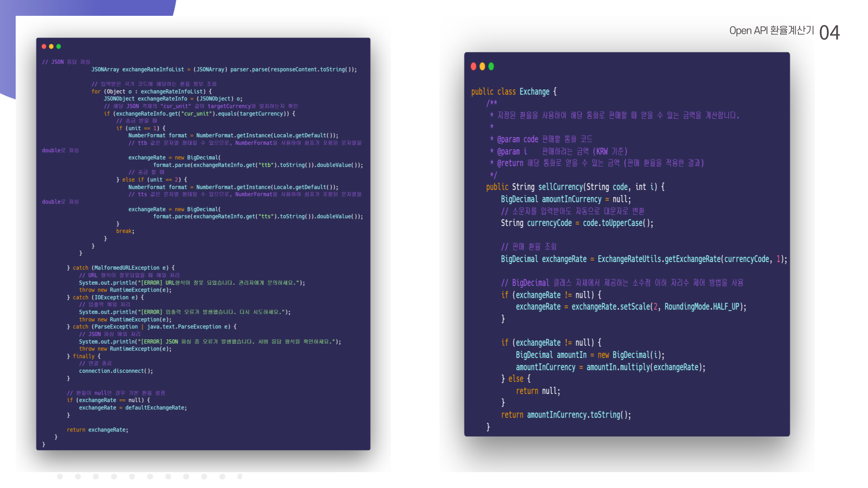868x488 pixels.
Task: Click the MalformedURLException catch line
Action: 121,268
